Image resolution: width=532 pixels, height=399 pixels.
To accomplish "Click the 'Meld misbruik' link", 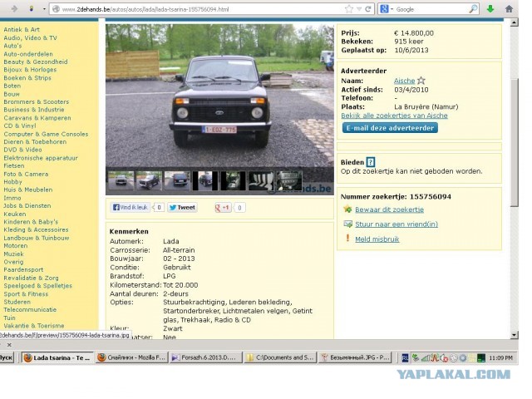I will 377,239.
